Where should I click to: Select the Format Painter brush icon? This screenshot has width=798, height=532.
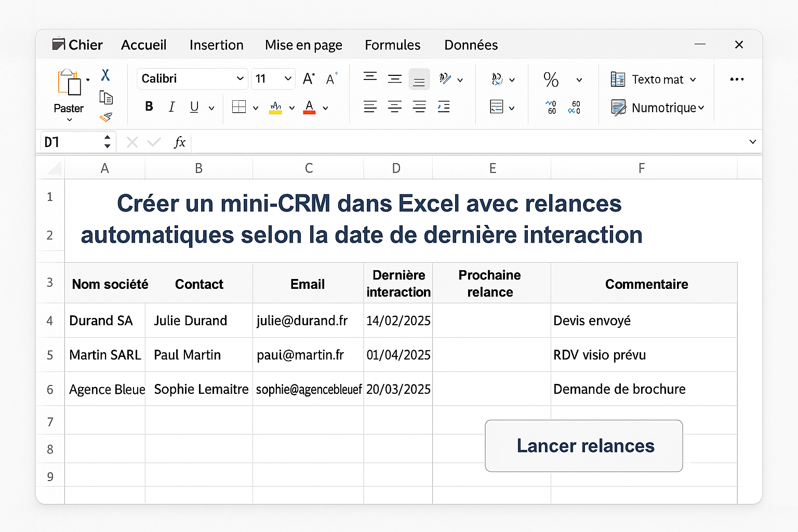(x=105, y=117)
